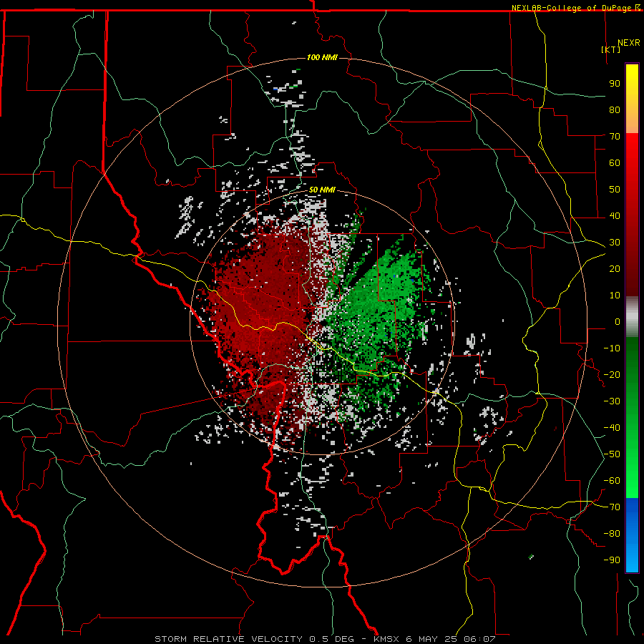The height and width of the screenshot is (644, 644).
Task: Click the -60 value on velocity scale
Action: [x=612, y=481]
